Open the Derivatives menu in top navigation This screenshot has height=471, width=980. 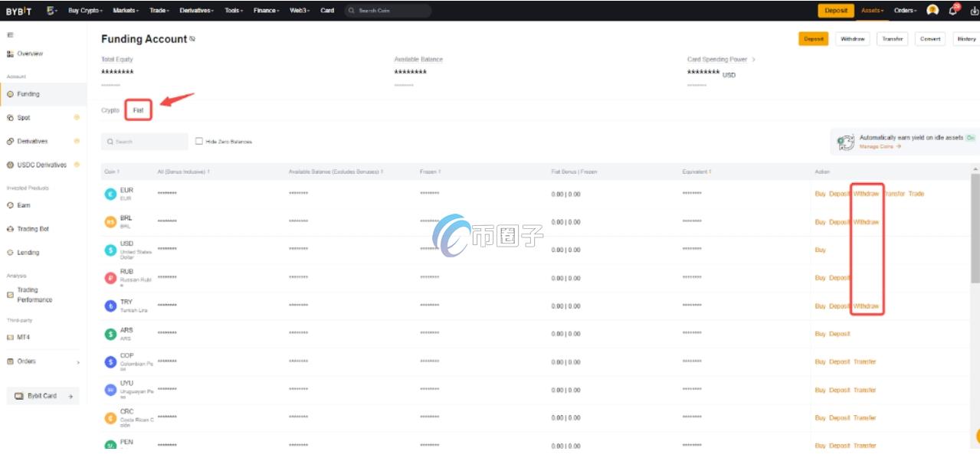[199, 11]
